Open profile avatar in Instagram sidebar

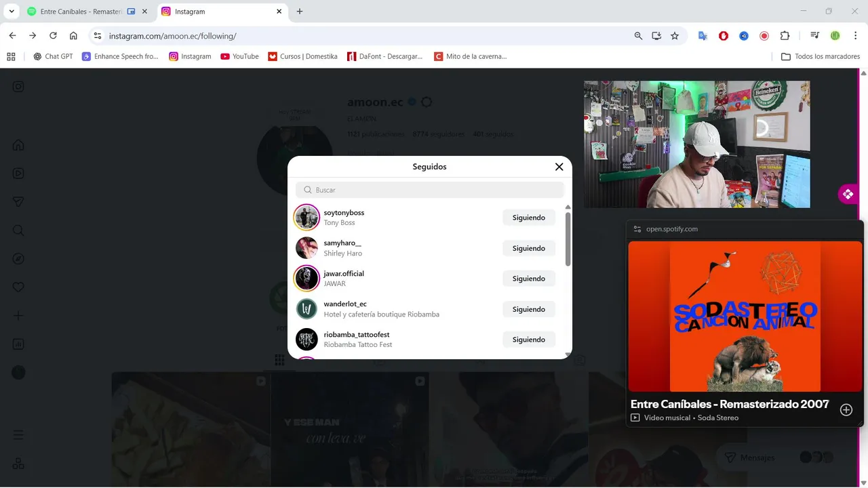coord(18,373)
